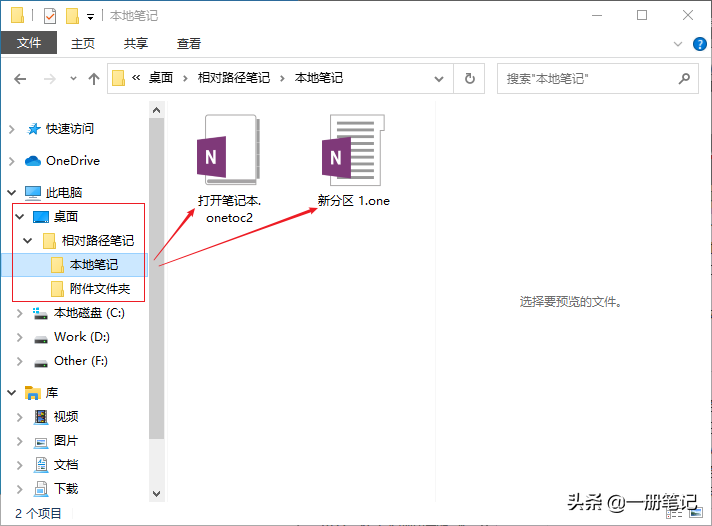The image size is (712, 526).
Task: Switch to the 查看 ribbon tab
Action: coord(188,44)
